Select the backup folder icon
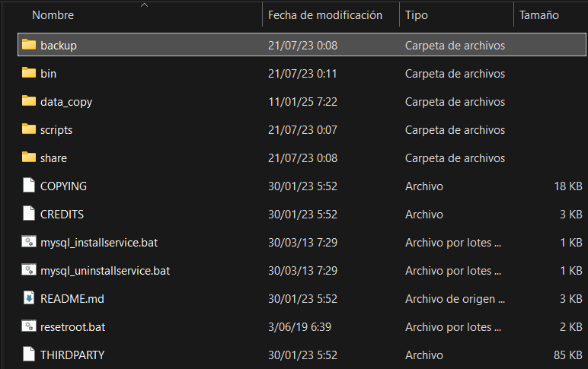The height and width of the screenshot is (369, 588). (x=29, y=45)
